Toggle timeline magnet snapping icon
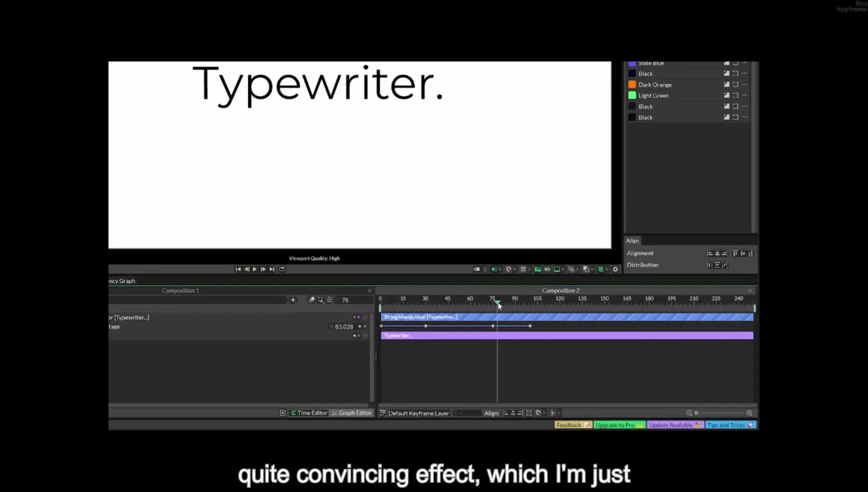 538,413
